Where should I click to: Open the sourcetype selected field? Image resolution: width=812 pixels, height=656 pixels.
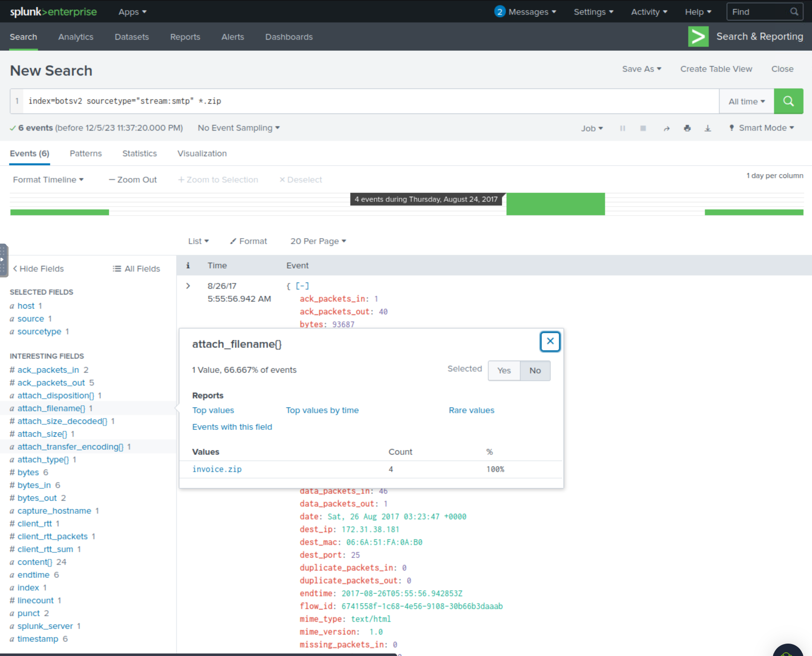tap(39, 332)
